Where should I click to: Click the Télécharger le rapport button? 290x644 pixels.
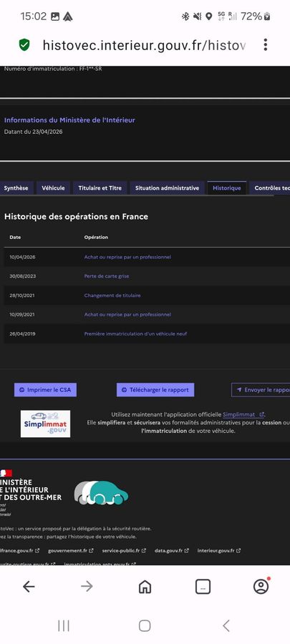(x=155, y=390)
